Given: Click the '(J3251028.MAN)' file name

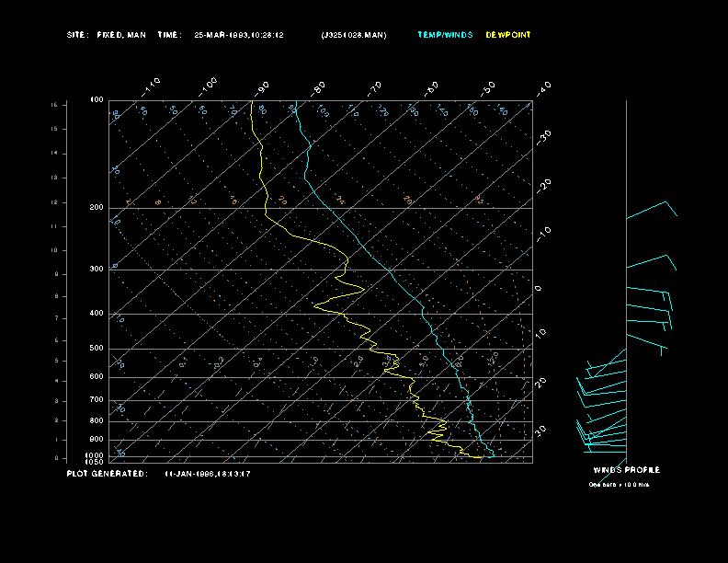Looking at the screenshot, I should pos(354,35).
